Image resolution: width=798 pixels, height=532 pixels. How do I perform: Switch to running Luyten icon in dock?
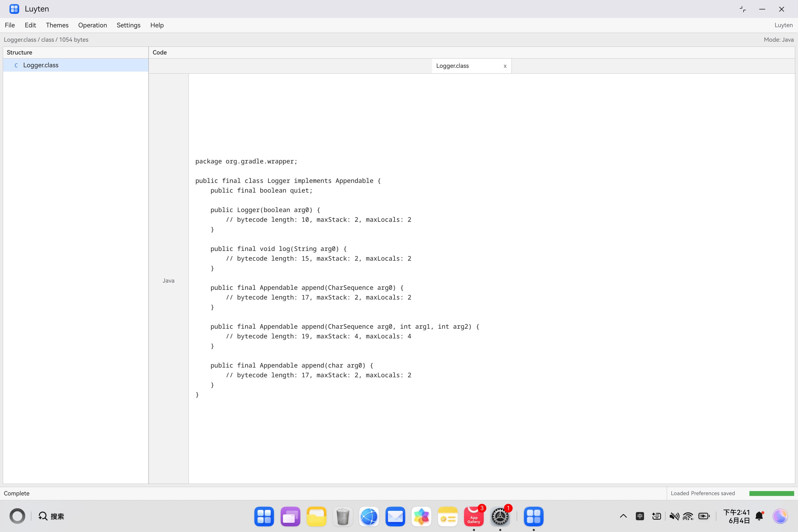(x=534, y=516)
